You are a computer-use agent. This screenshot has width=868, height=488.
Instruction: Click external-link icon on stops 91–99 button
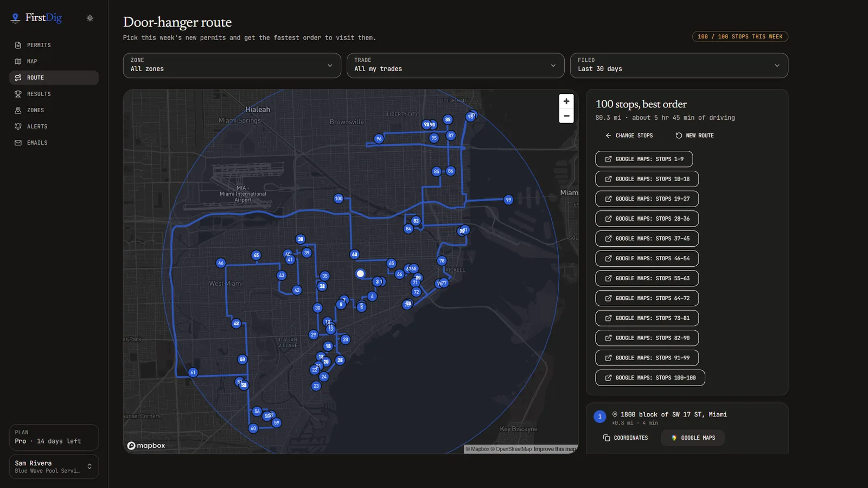(x=608, y=358)
